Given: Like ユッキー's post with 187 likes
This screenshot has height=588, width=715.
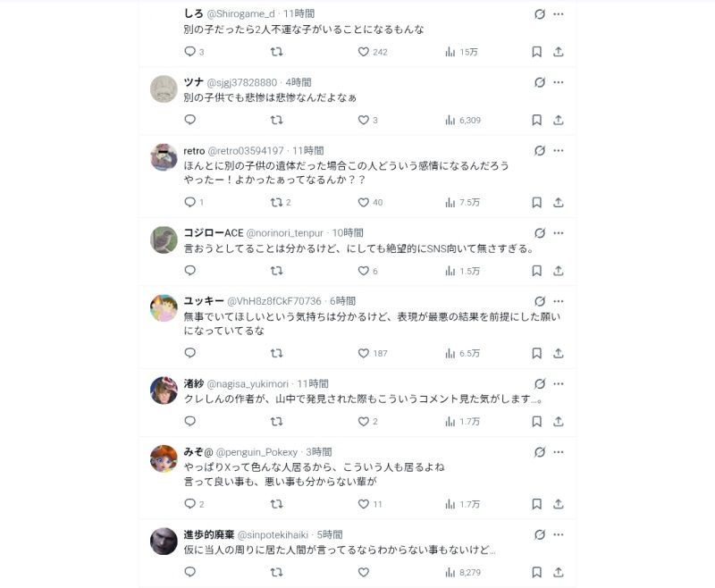Looking at the screenshot, I should tap(364, 353).
